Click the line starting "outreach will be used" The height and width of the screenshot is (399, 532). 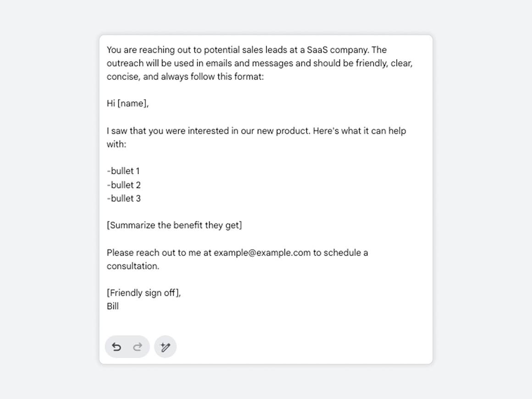click(x=260, y=63)
